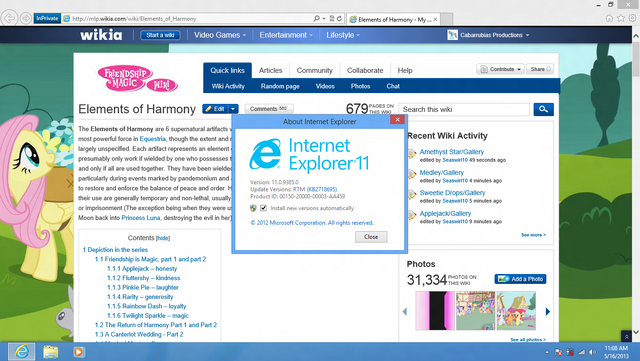Go to previous photos with left arrow

coord(405,312)
